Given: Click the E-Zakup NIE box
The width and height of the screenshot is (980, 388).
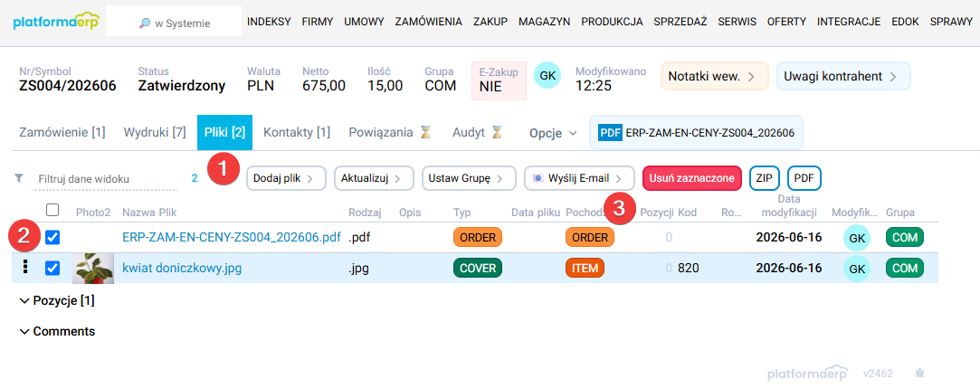Looking at the screenshot, I should 499,80.
